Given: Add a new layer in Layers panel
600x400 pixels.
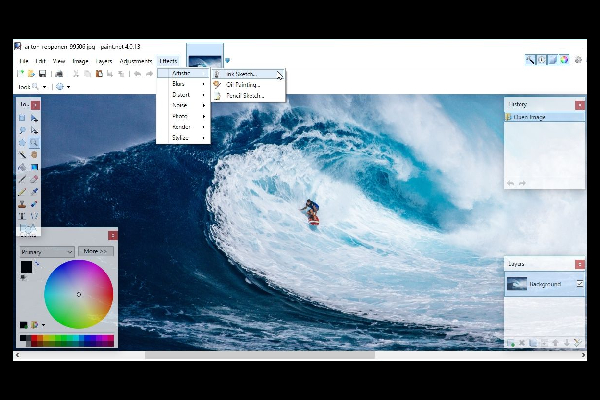Looking at the screenshot, I should click(511, 343).
